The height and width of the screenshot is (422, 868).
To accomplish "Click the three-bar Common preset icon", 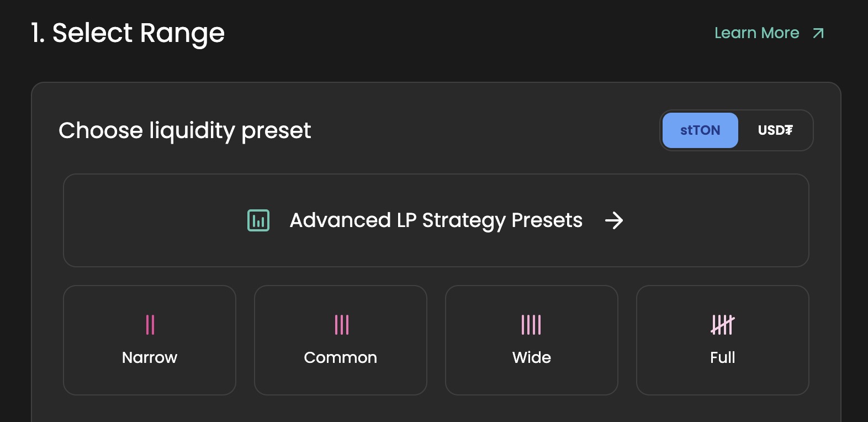I will point(341,325).
